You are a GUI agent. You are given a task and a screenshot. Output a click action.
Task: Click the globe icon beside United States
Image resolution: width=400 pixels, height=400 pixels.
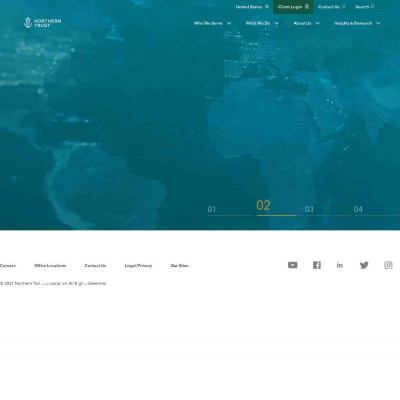tap(267, 6)
